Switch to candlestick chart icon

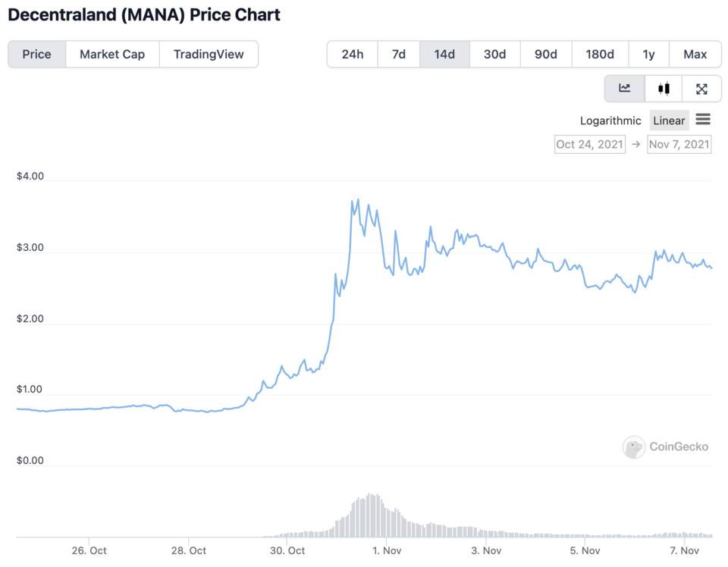[x=664, y=88]
